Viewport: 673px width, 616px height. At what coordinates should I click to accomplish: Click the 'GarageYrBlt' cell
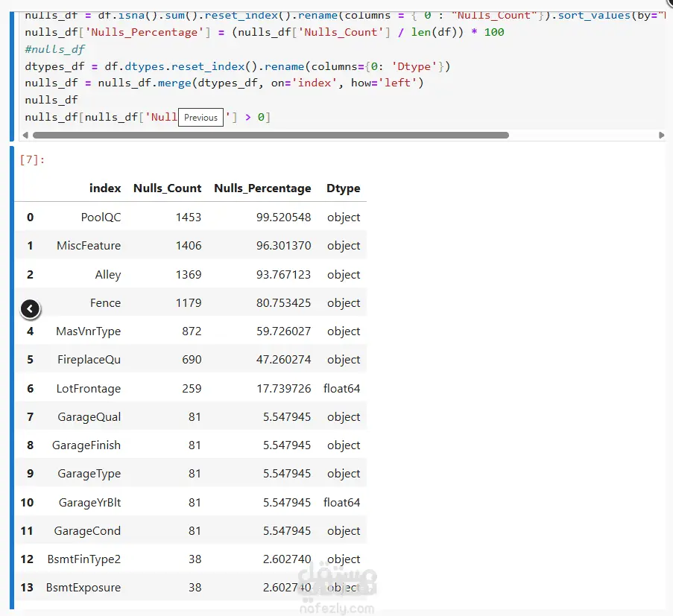click(89, 502)
